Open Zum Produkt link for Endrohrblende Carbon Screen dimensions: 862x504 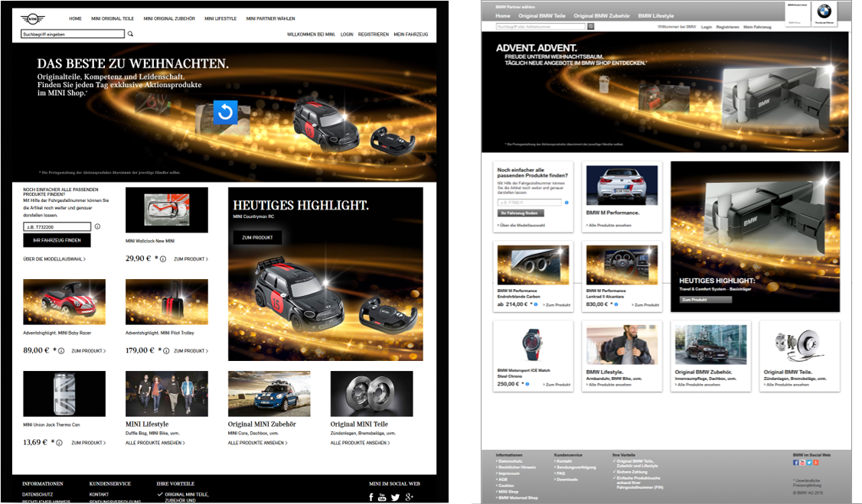557,304
